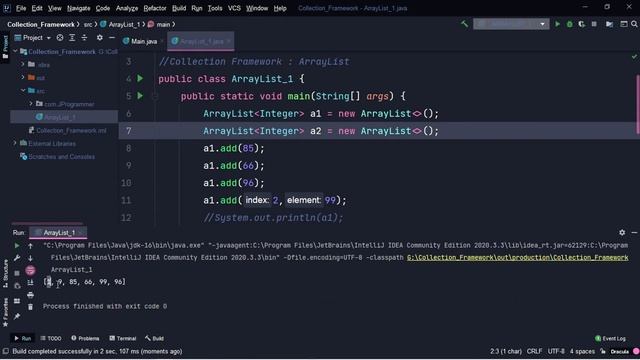Click the Restore Layout icon in the Run panel
The height and width of the screenshot is (360, 640).
(17, 301)
